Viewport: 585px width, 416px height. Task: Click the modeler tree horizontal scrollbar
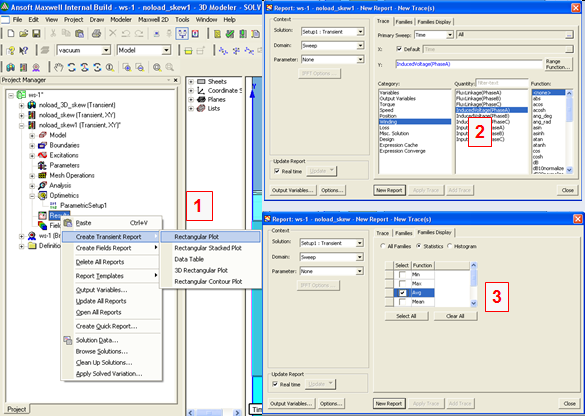[214, 413]
